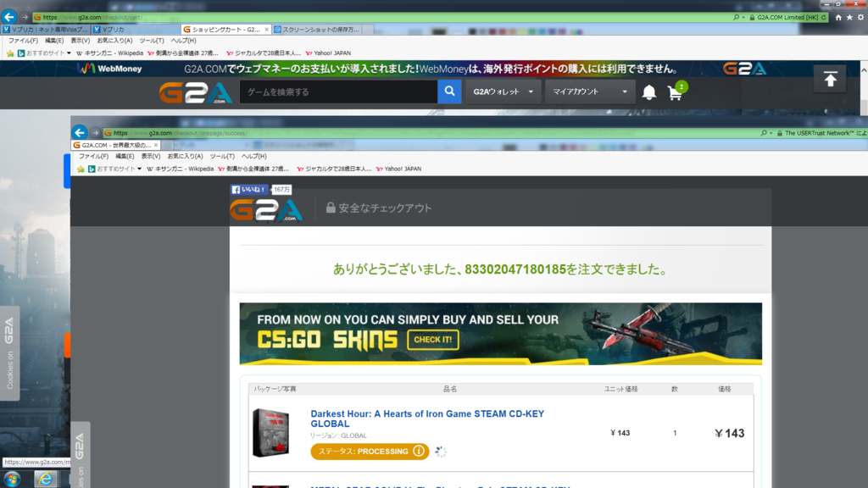Click the info icon on PROCESSING status
868x488 pixels.
pyautogui.click(x=419, y=452)
